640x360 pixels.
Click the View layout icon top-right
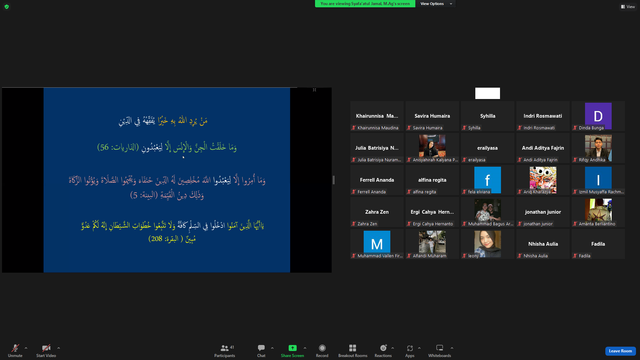click(x=628, y=7)
